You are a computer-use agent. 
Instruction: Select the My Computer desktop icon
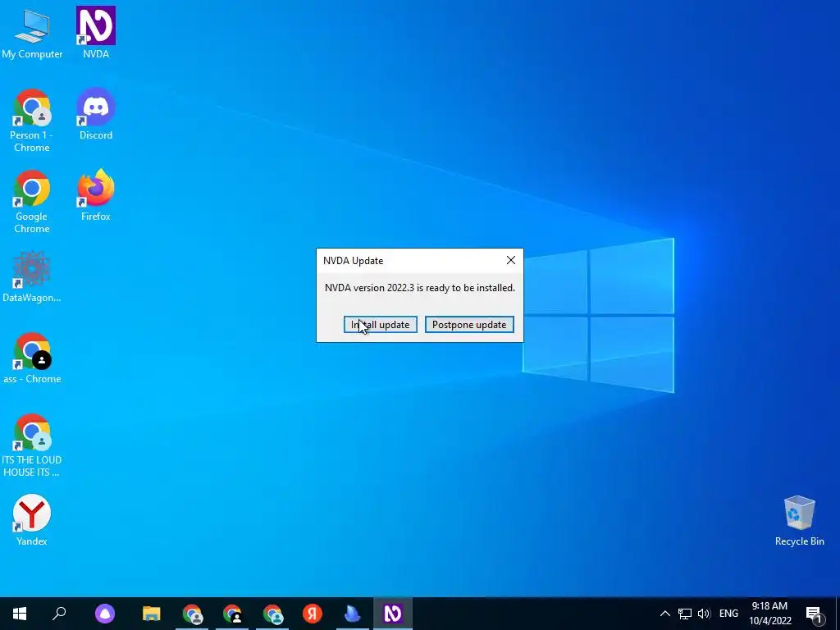32,33
